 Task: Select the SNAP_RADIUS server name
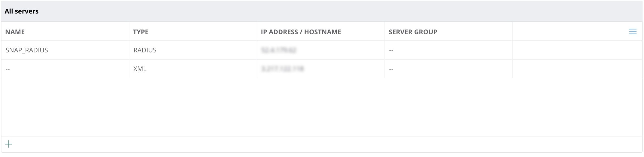pos(27,50)
